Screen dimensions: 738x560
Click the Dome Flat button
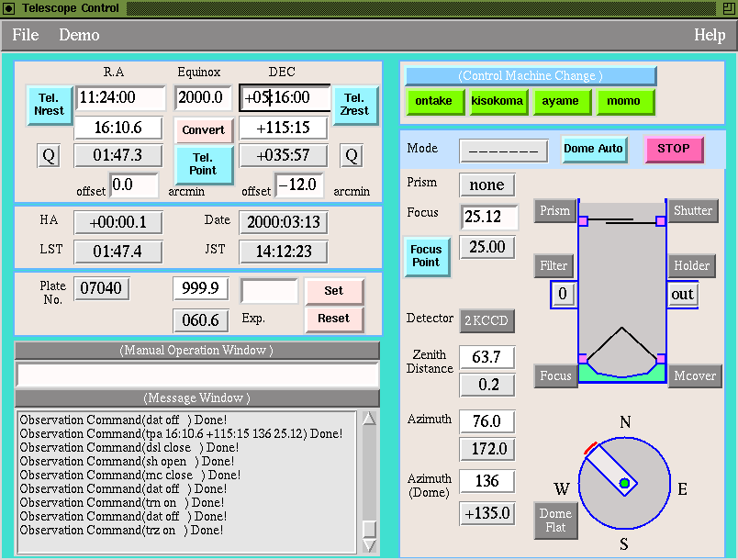555,521
